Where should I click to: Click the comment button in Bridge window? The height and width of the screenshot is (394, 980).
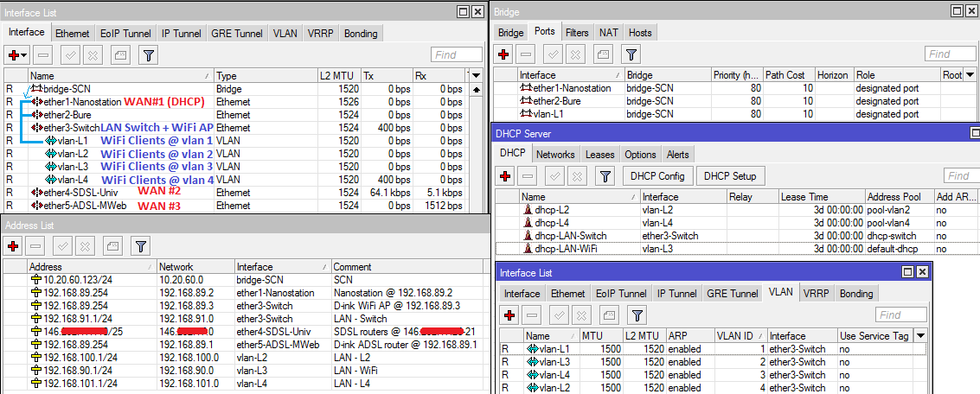[x=605, y=54]
